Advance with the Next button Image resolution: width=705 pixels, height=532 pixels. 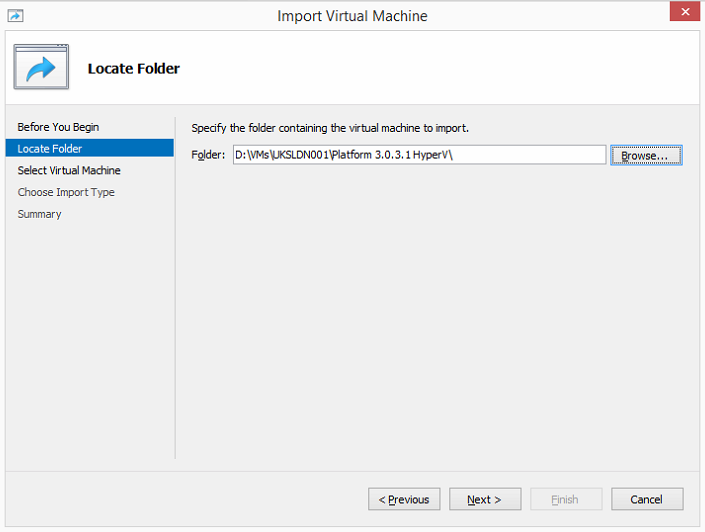coord(485,499)
